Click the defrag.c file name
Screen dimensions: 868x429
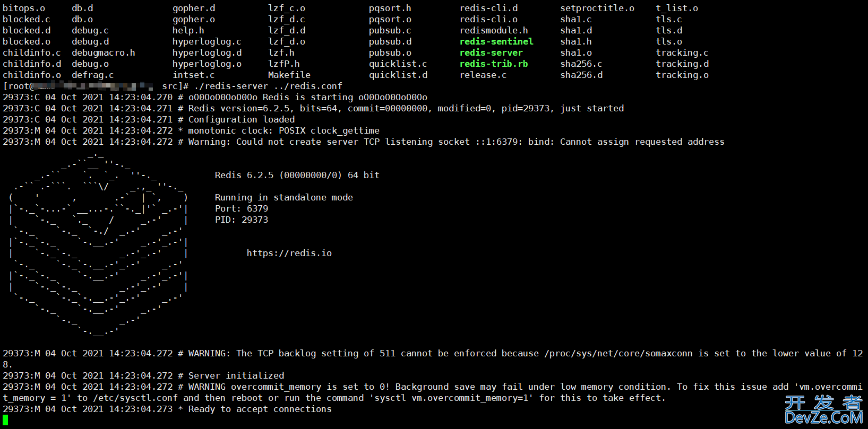point(93,75)
